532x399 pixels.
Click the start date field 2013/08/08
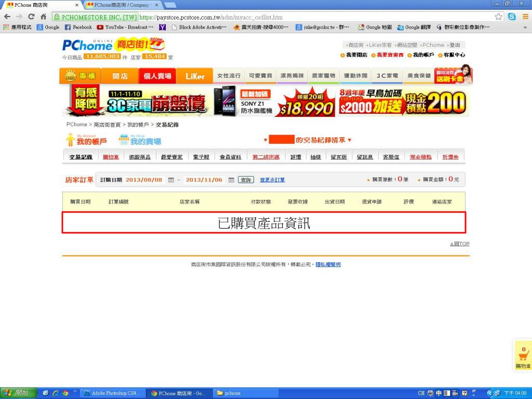point(144,180)
